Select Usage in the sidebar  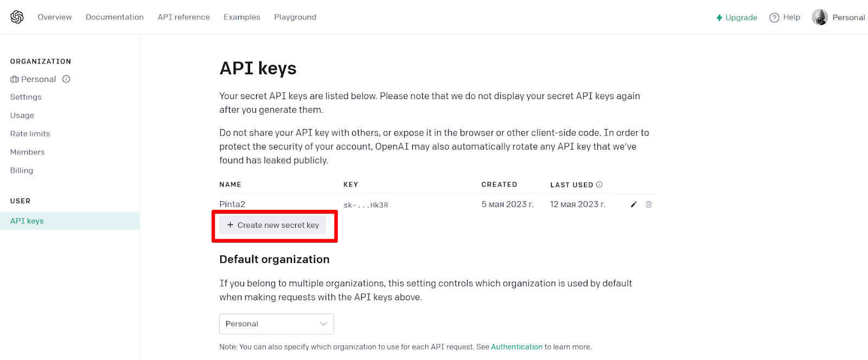[x=22, y=115]
